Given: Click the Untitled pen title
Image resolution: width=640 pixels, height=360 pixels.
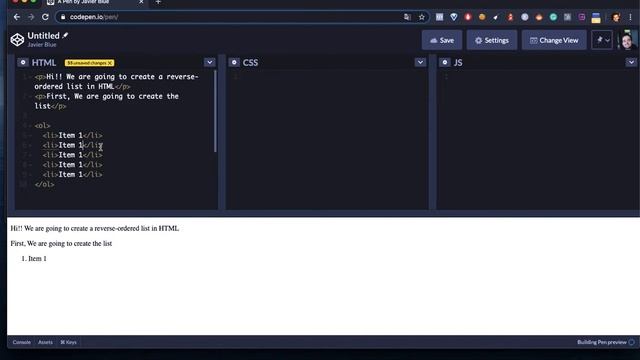Looking at the screenshot, I should pyautogui.click(x=43, y=36).
